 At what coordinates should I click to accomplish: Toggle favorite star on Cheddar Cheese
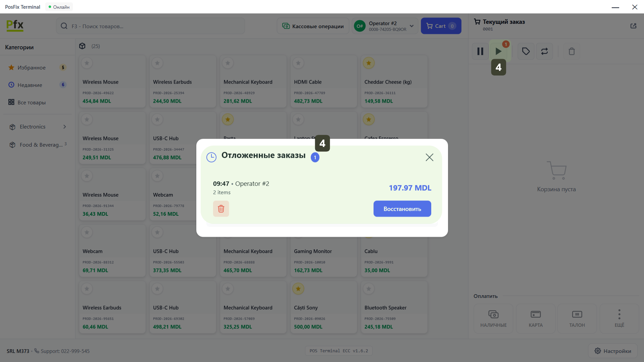368,63
